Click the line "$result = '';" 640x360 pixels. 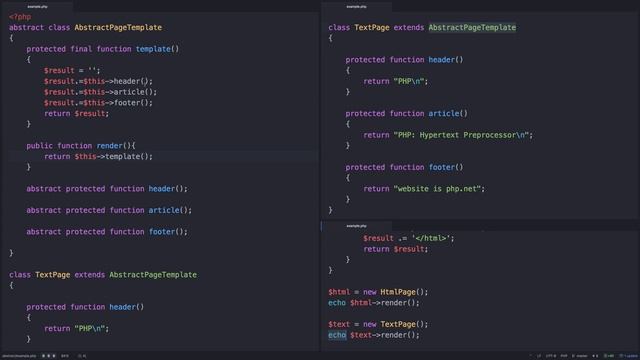[x=72, y=70]
